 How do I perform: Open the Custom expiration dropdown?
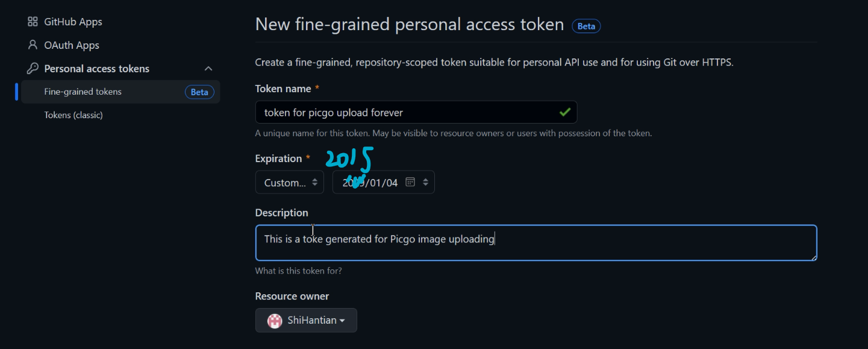coord(290,182)
